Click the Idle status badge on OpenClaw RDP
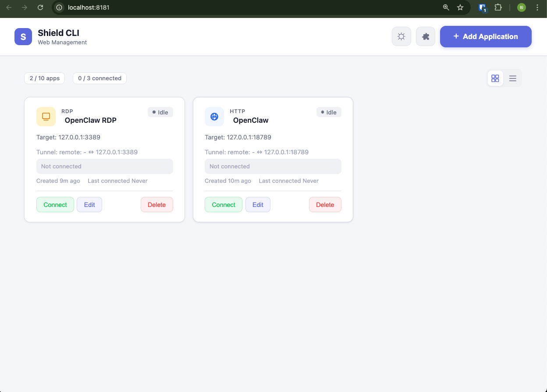Screen dimensions: 547x392 [x=160, y=112]
